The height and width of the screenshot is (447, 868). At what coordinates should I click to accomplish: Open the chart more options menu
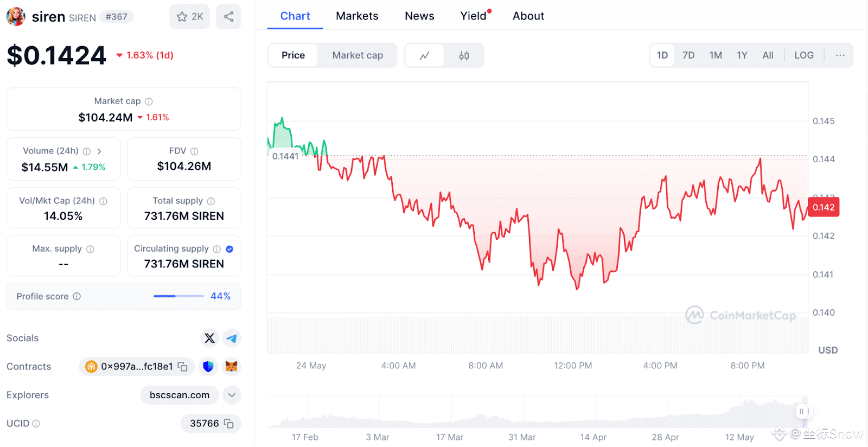[840, 55]
